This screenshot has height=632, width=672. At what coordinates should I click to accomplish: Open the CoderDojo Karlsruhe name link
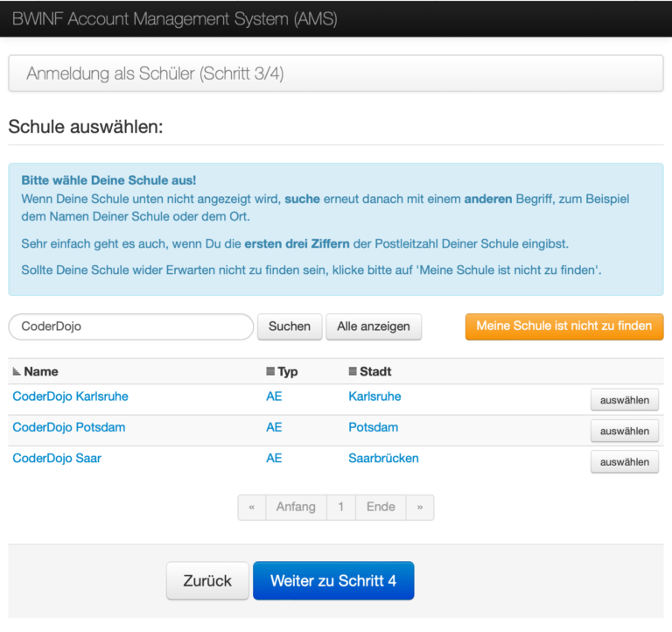[70, 397]
